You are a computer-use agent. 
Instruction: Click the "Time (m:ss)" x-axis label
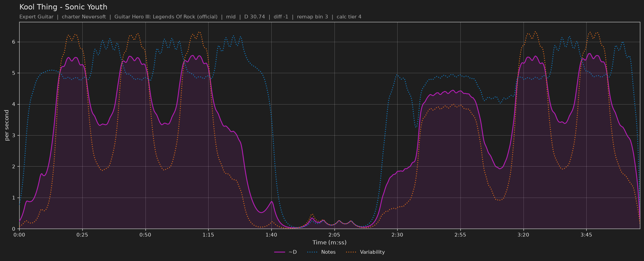point(329,242)
